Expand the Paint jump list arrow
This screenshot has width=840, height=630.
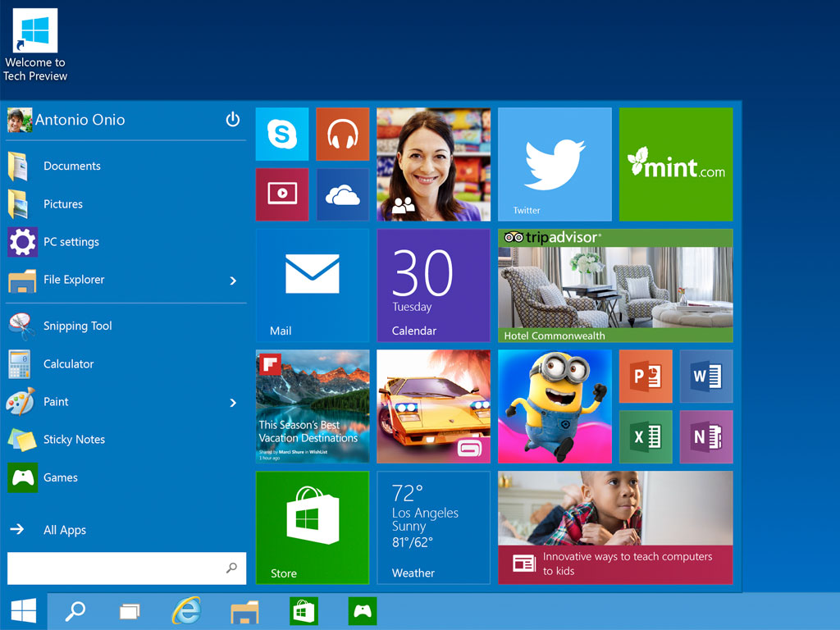point(233,403)
